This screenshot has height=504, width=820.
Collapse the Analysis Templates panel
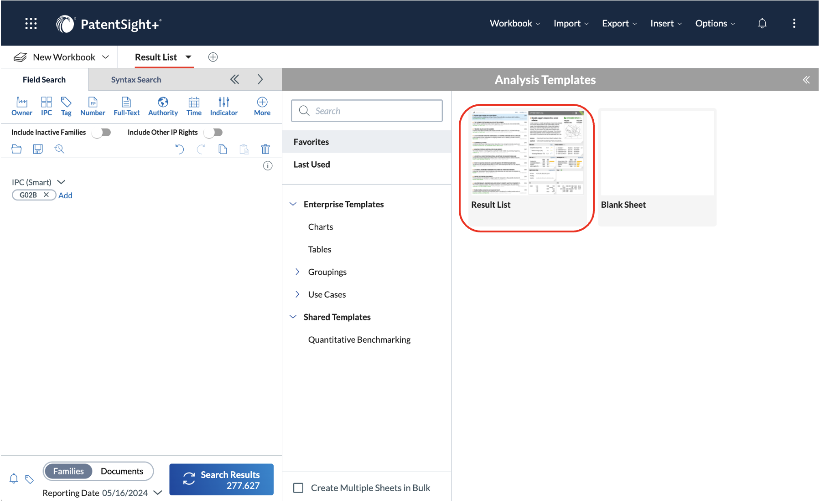[x=806, y=80]
